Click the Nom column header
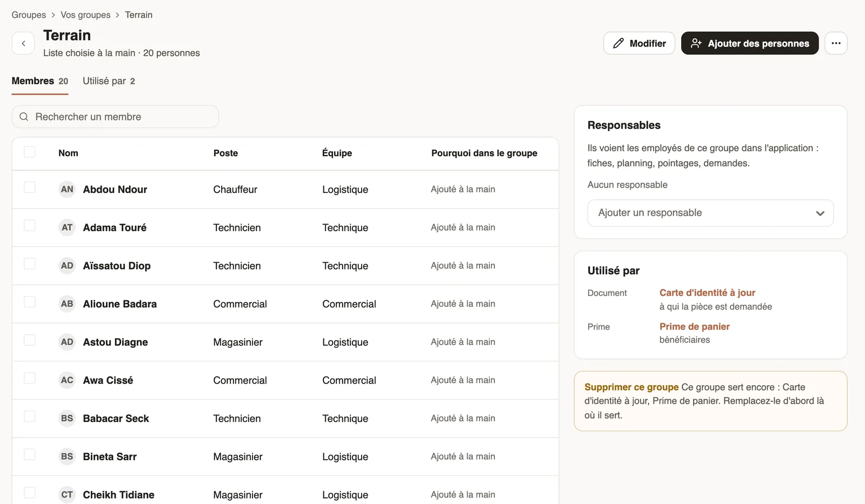Screen dimensions: 865x504 [x=68, y=153]
